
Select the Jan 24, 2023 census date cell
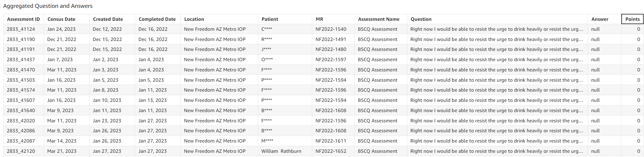tap(61, 29)
